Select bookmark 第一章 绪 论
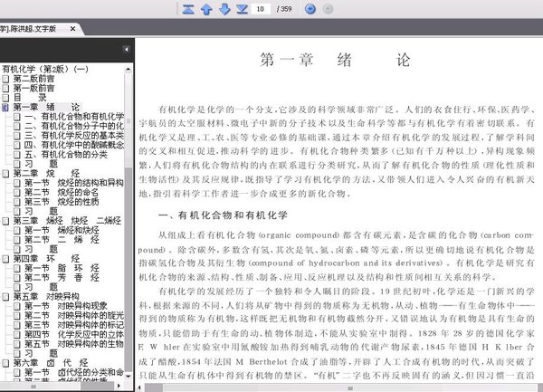 (x=46, y=107)
